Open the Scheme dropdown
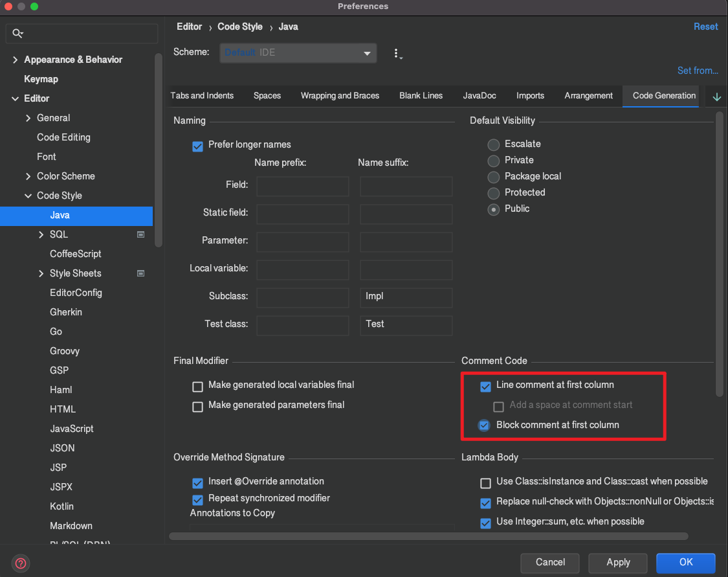 (298, 53)
